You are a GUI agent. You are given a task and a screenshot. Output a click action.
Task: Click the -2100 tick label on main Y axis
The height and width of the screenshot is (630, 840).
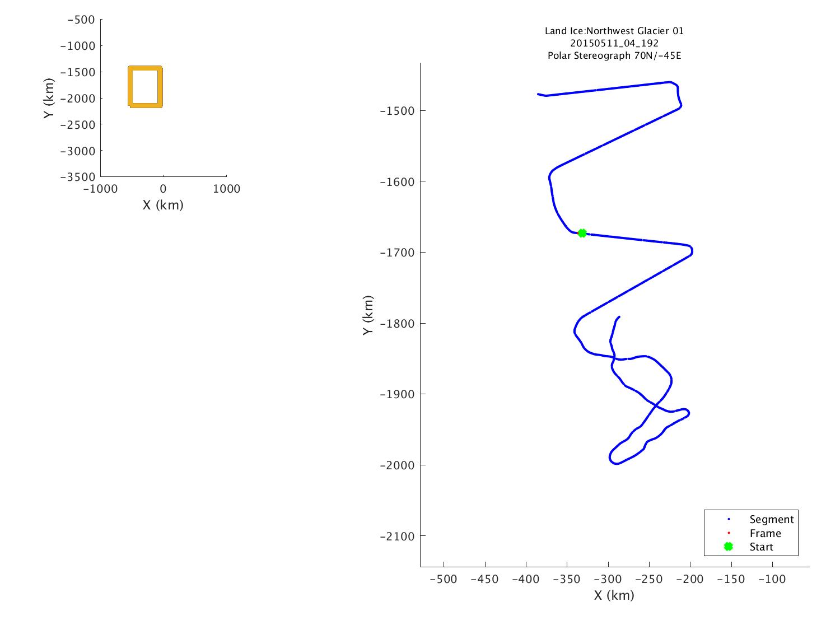tap(396, 536)
